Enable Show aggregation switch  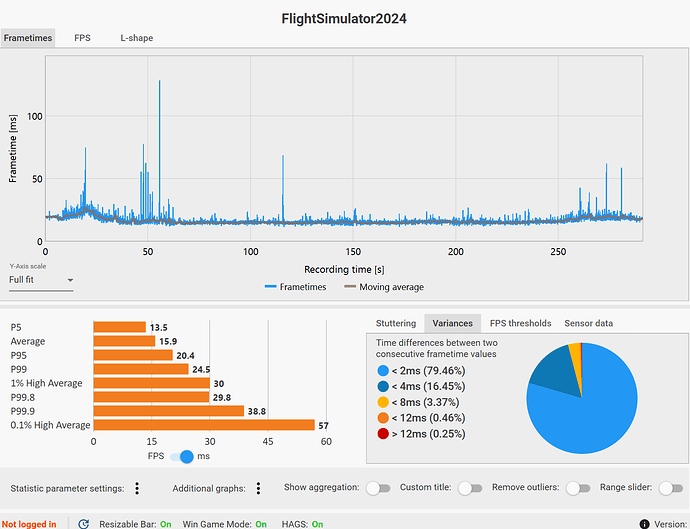coord(378,488)
